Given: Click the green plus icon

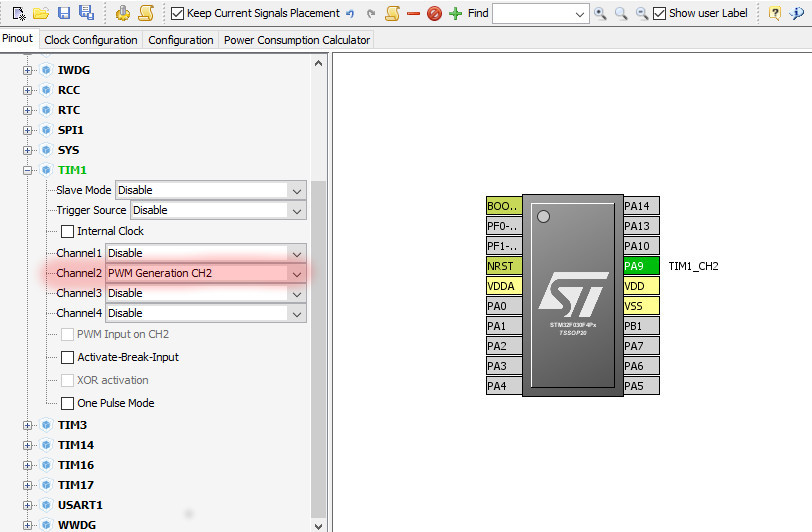Looking at the screenshot, I should pyautogui.click(x=455, y=13).
